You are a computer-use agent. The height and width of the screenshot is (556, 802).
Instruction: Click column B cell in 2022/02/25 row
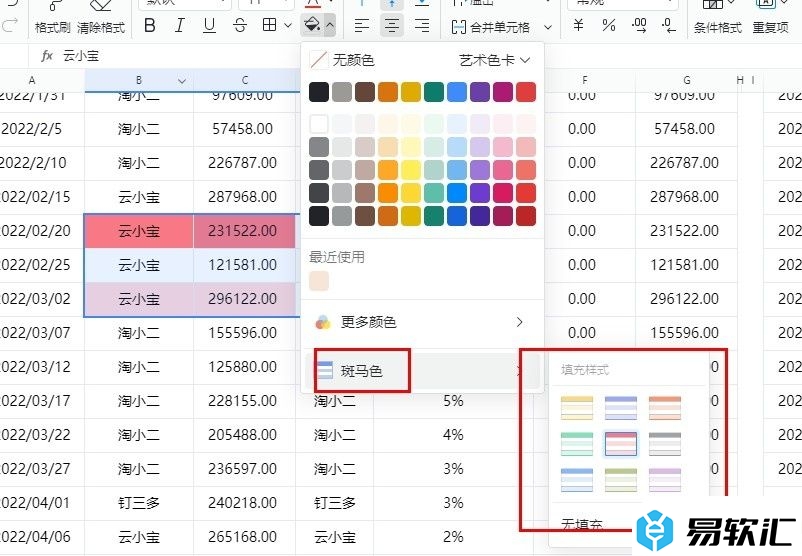[x=139, y=265]
